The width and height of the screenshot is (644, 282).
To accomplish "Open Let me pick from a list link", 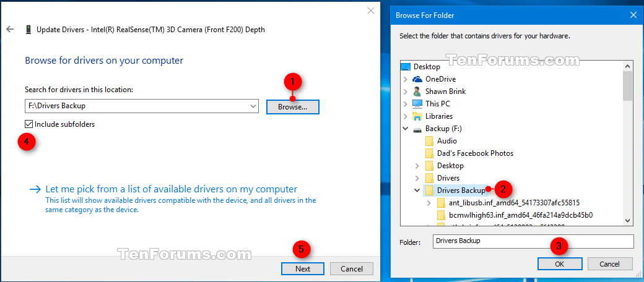I will 172,189.
